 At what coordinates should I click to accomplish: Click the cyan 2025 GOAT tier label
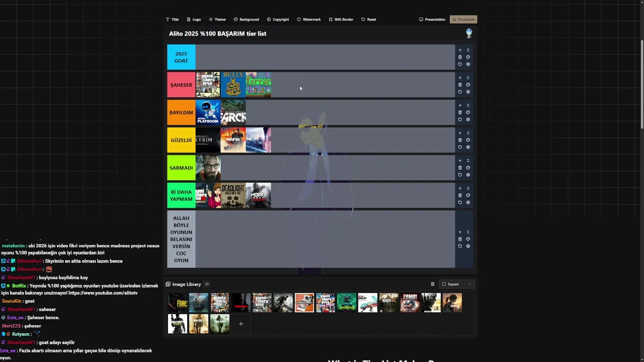[181, 57]
